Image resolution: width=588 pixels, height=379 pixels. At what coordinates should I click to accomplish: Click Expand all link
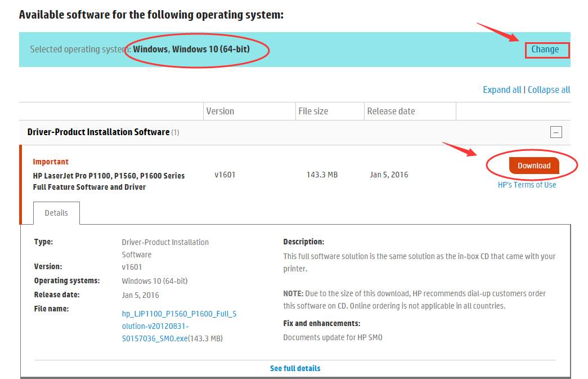click(502, 90)
